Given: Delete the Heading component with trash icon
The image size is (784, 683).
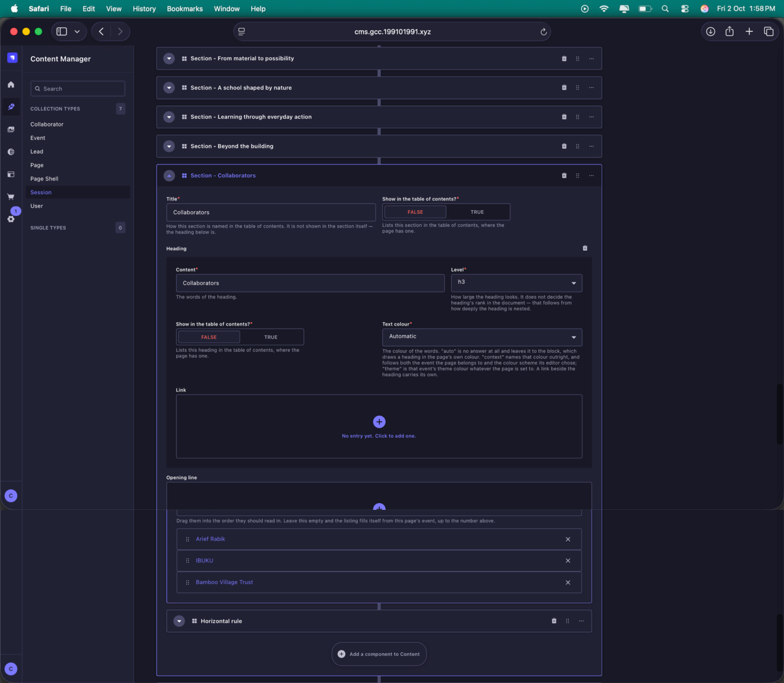Looking at the screenshot, I should (585, 248).
